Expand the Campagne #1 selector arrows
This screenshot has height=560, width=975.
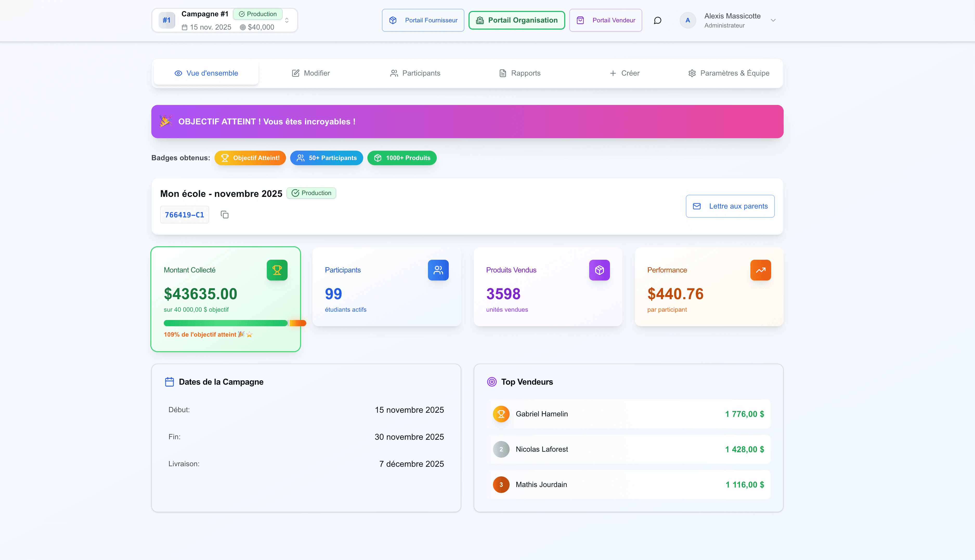pos(287,20)
